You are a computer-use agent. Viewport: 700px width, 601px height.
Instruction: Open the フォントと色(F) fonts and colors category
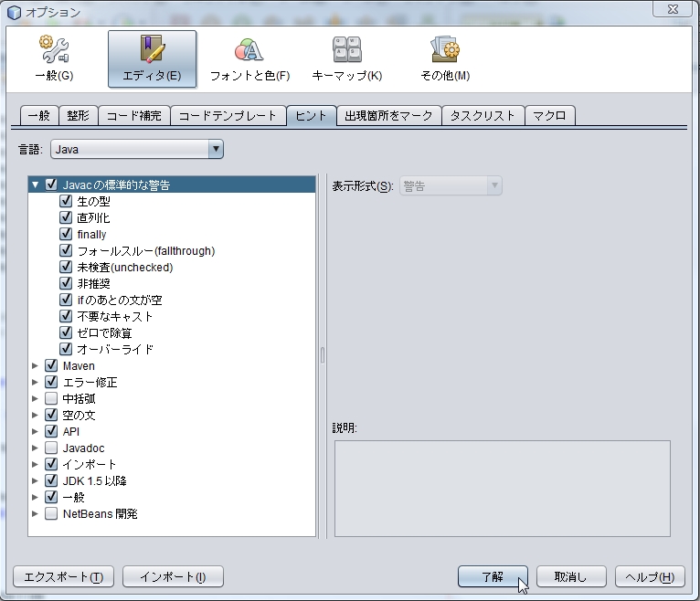click(x=249, y=58)
